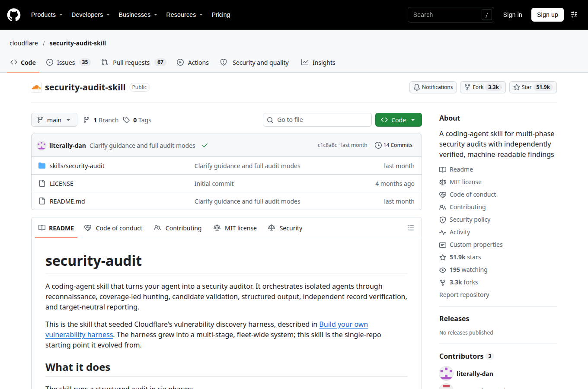Viewport: 588px width, 389px height.
Task: Click the README.md file icon
Action: [x=42, y=201]
